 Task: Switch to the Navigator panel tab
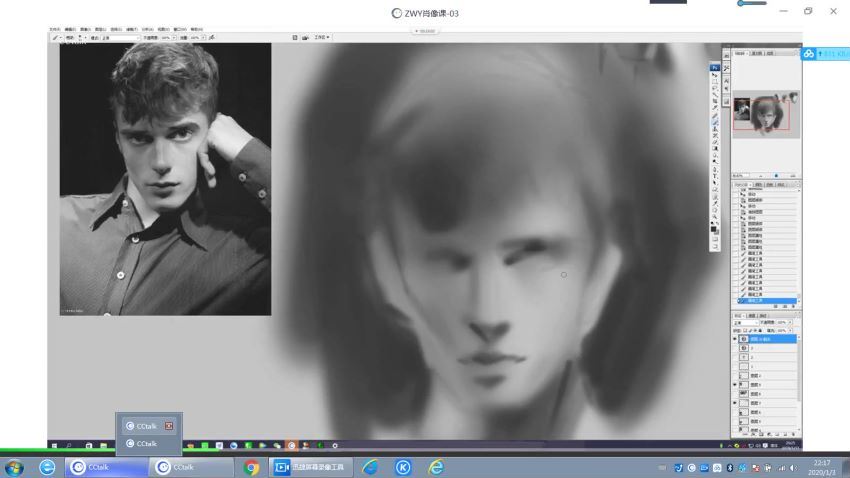pyautogui.click(x=741, y=53)
